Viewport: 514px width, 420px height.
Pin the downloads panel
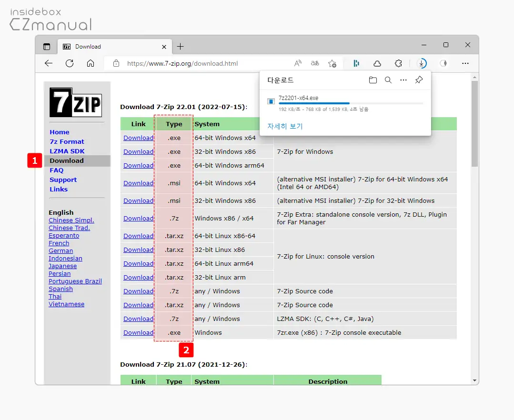(x=419, y=80)
